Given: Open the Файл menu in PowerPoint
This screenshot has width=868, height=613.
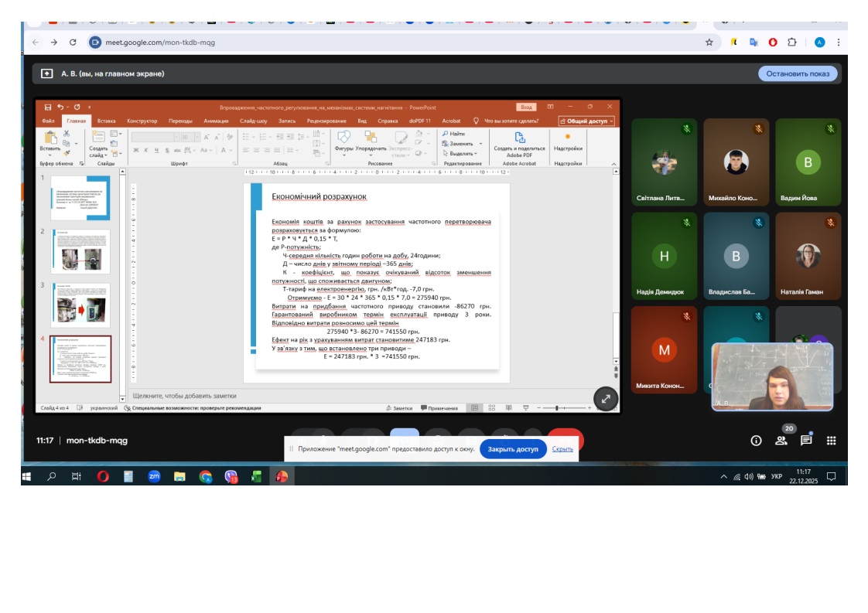Looking at the screenshot, I should click(48, 121).
